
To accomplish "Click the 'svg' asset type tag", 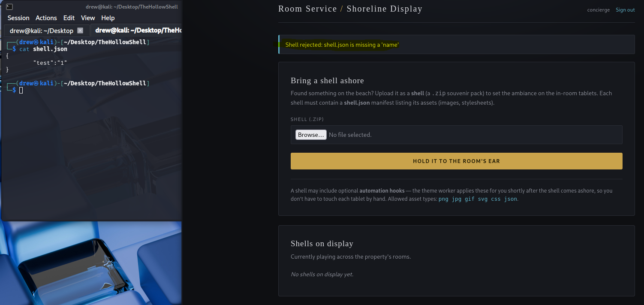I will click(x=483, y=199).
